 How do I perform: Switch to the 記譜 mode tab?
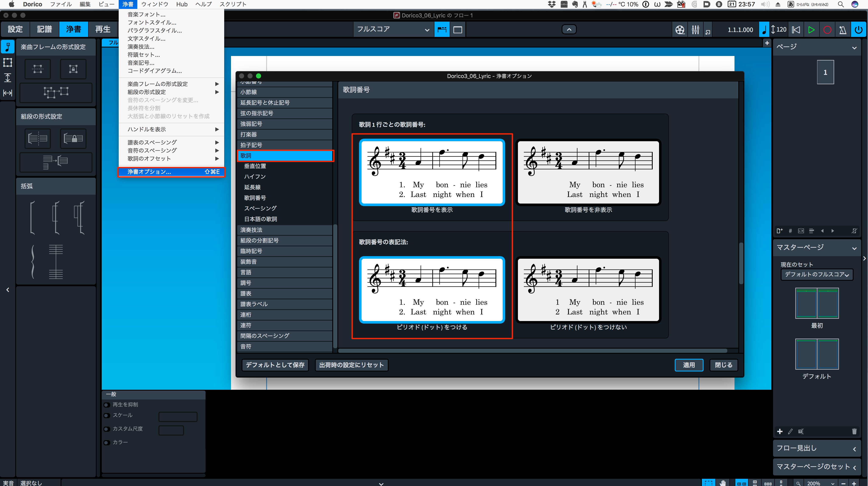coord(45,29)
